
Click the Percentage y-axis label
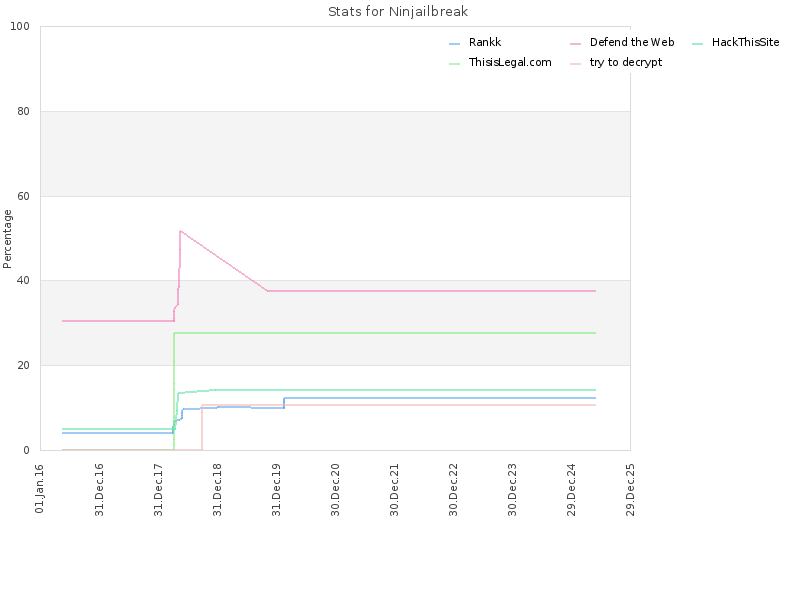7,239
